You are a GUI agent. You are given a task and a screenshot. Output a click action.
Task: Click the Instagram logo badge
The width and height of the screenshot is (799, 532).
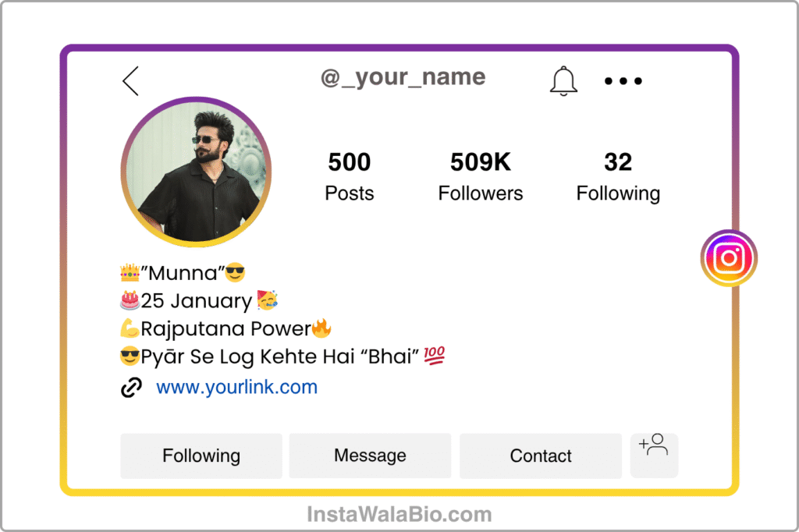coord(729,258)
